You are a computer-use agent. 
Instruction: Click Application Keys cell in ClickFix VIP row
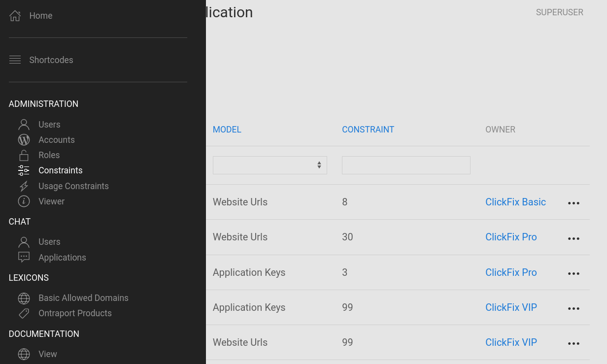tap(249, 307)
